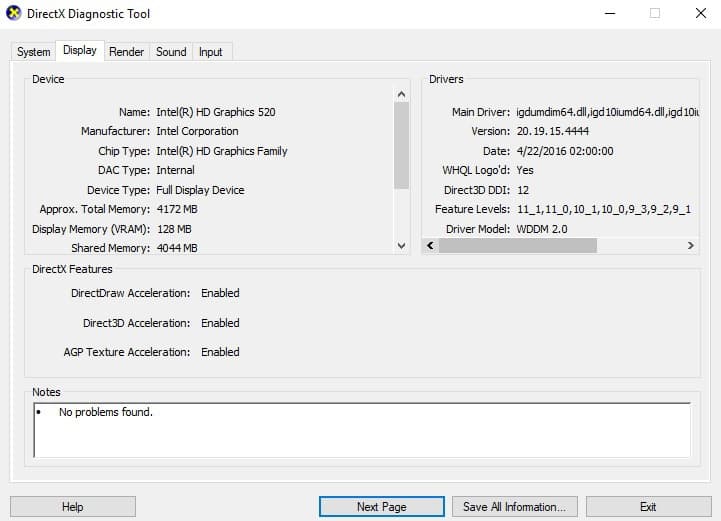The height and width of the screenshot is (521, 721).
Task: Click the Device panel scroll up arrow
Action: pos(401,94)
